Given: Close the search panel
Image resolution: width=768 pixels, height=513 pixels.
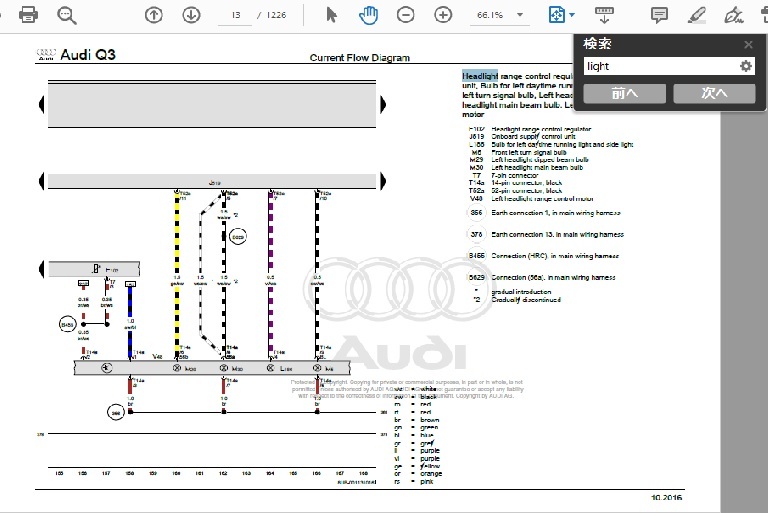Looking at the screenshot, I should coord(748,45).
